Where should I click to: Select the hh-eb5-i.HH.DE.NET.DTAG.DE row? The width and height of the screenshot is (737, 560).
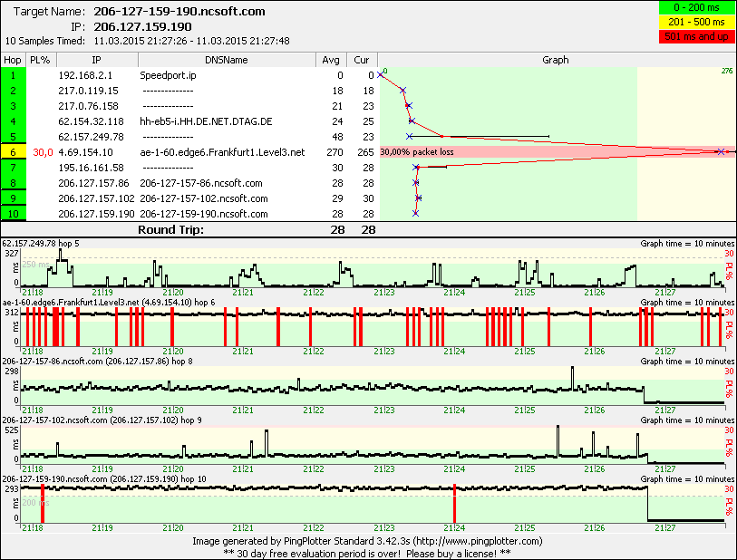point(206,121)
